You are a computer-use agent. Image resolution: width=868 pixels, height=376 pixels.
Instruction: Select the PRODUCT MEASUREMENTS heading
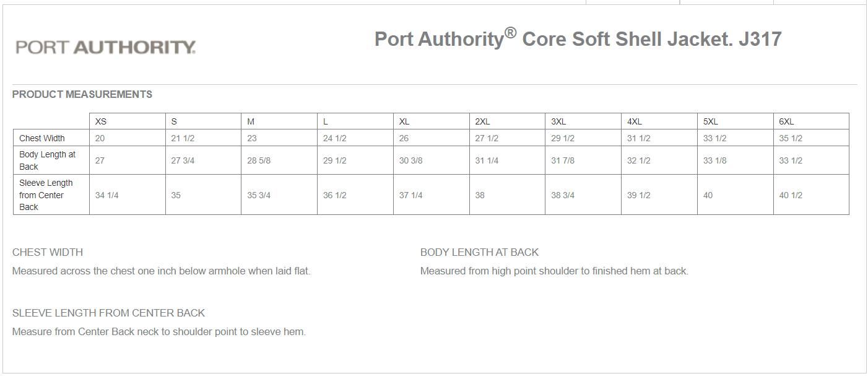82,95
